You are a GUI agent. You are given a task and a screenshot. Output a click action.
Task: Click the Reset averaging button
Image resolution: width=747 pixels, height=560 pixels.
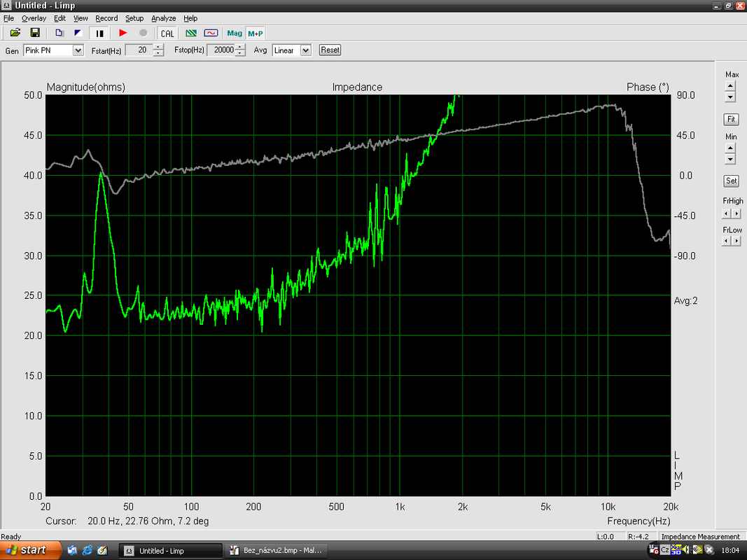point(330,50)
